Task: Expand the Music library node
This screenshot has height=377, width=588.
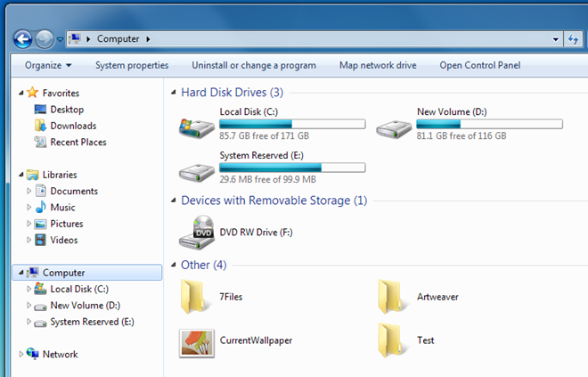Action: [29, 207]
